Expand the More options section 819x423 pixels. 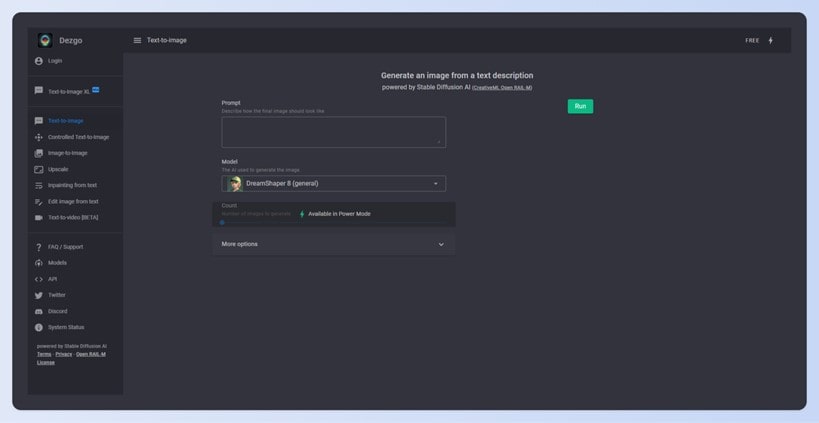334,244
